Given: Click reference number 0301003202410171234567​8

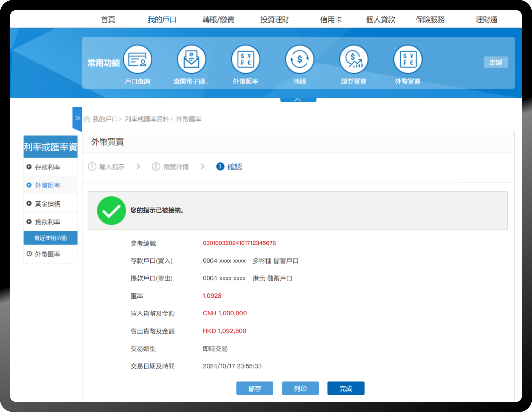Looking at the screenshot, I should 239,243.
